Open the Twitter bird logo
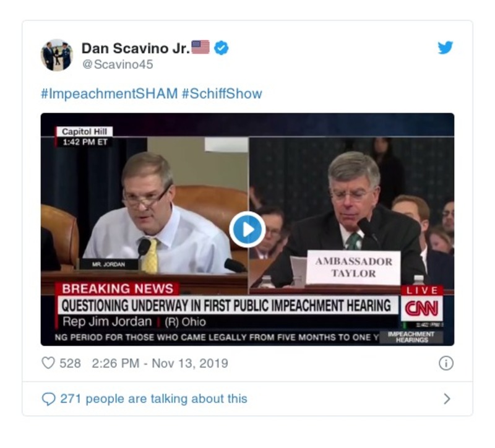 (445, 48)
